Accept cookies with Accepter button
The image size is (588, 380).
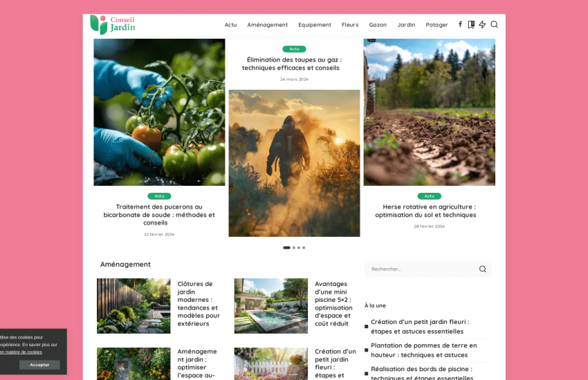coord(39,365)
